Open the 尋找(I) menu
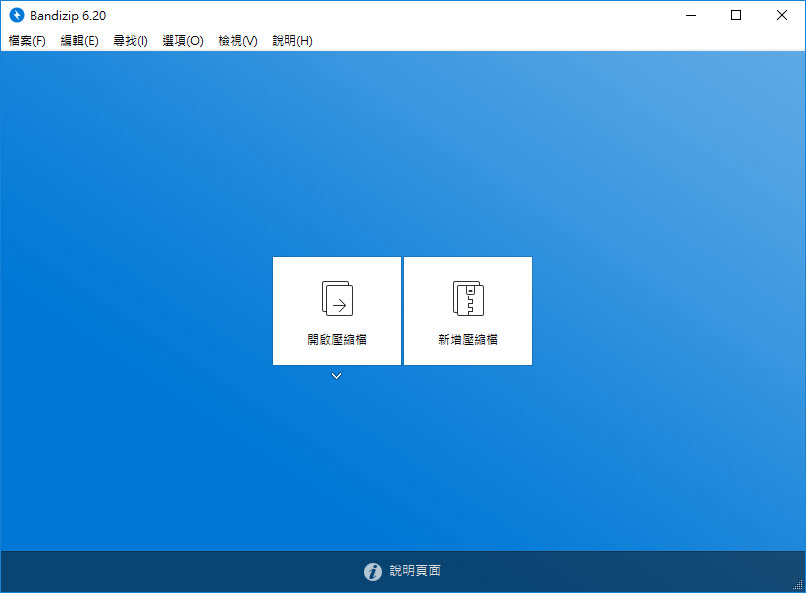The image size is (806, 593). [x=131, y=41]
